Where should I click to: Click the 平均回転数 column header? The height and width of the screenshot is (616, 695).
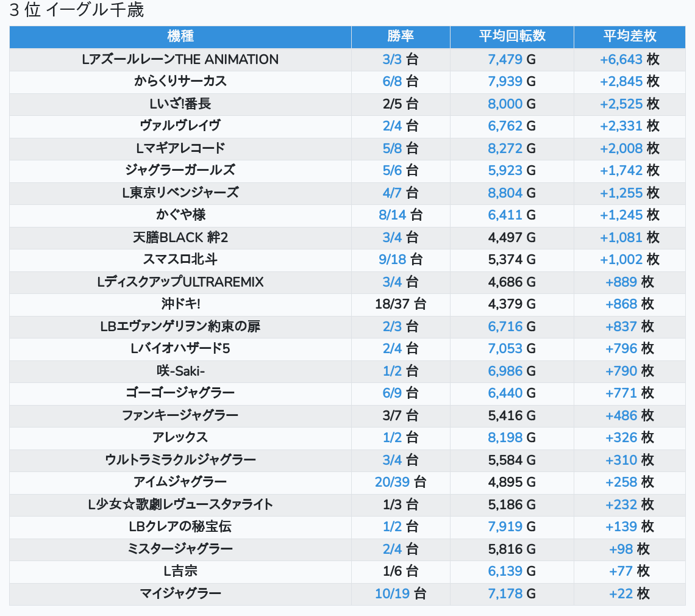point(512,37)
